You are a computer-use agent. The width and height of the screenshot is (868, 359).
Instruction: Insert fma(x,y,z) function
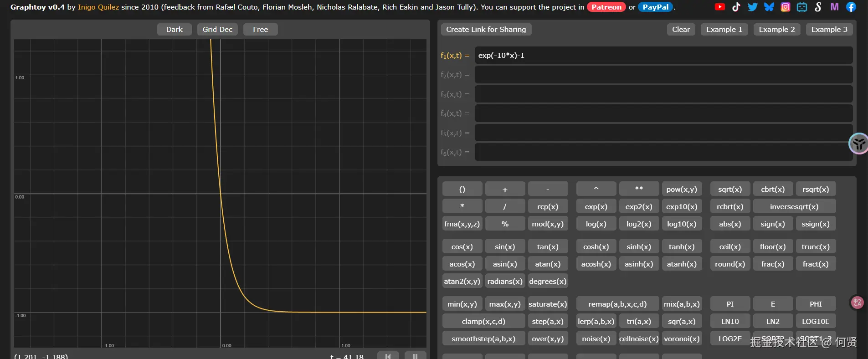(x=462, y=224)
